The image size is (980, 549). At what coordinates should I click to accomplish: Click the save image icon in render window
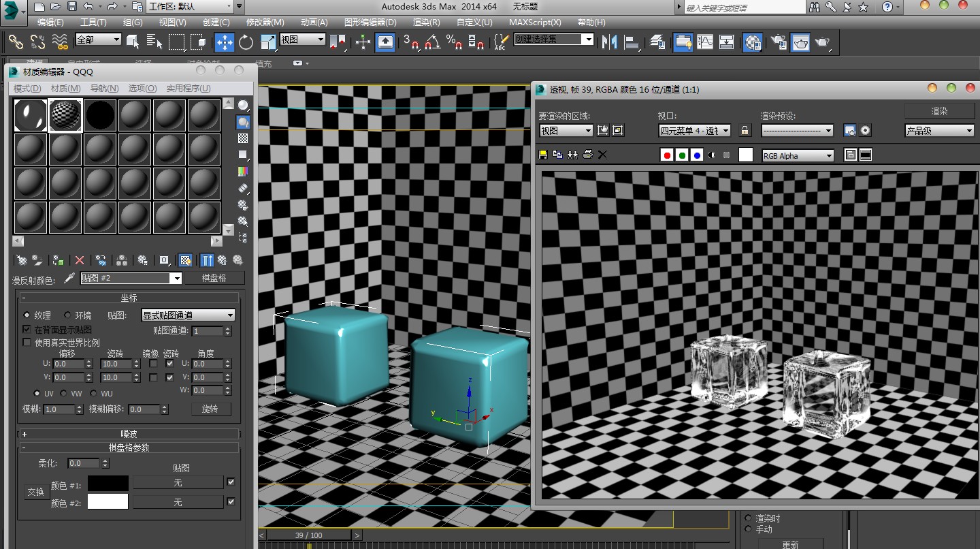pos(543,155)
